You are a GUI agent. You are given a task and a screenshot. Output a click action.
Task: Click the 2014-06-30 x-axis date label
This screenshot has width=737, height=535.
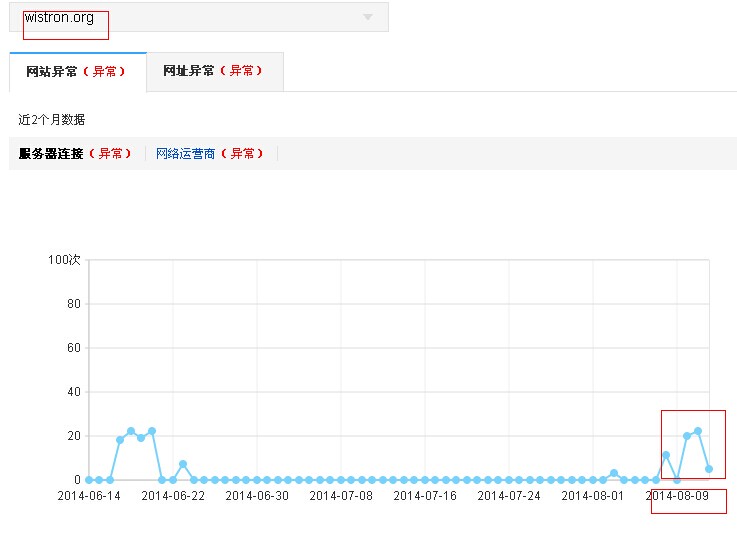coord(257,496)
